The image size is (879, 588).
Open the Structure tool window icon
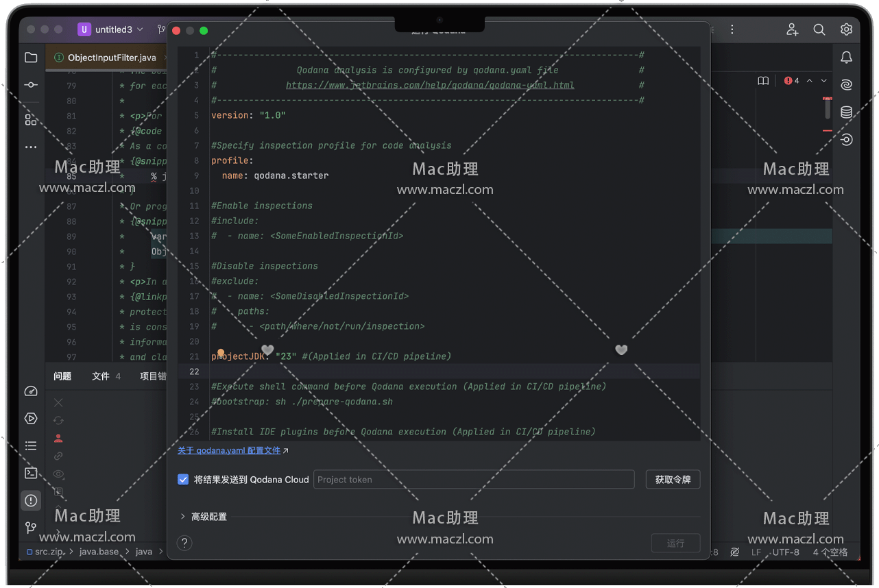(x=31, y=120)
